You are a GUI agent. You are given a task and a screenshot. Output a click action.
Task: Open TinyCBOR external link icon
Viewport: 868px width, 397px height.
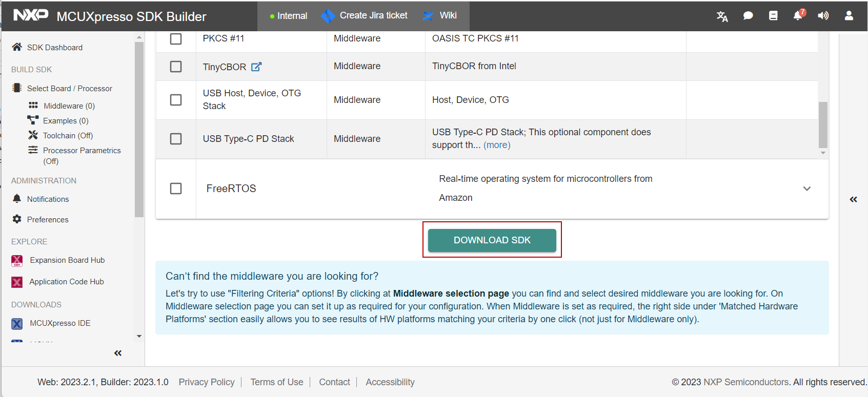(256, 67)
